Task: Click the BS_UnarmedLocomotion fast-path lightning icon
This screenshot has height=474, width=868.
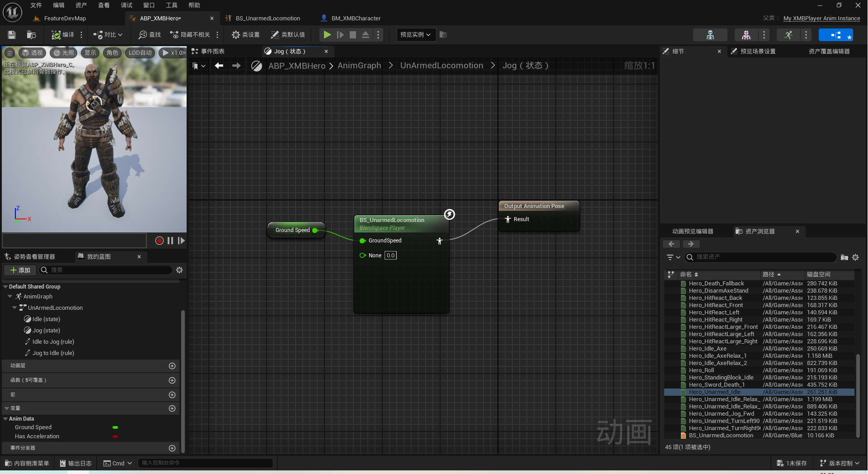Action: [x=449, y=214]
